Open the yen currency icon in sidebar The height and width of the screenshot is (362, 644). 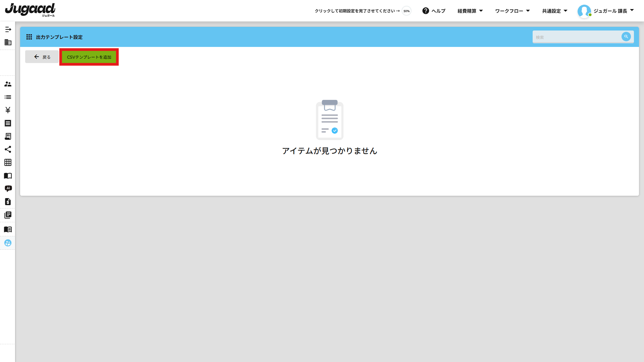pyautogui.click(x=8, y=110)
